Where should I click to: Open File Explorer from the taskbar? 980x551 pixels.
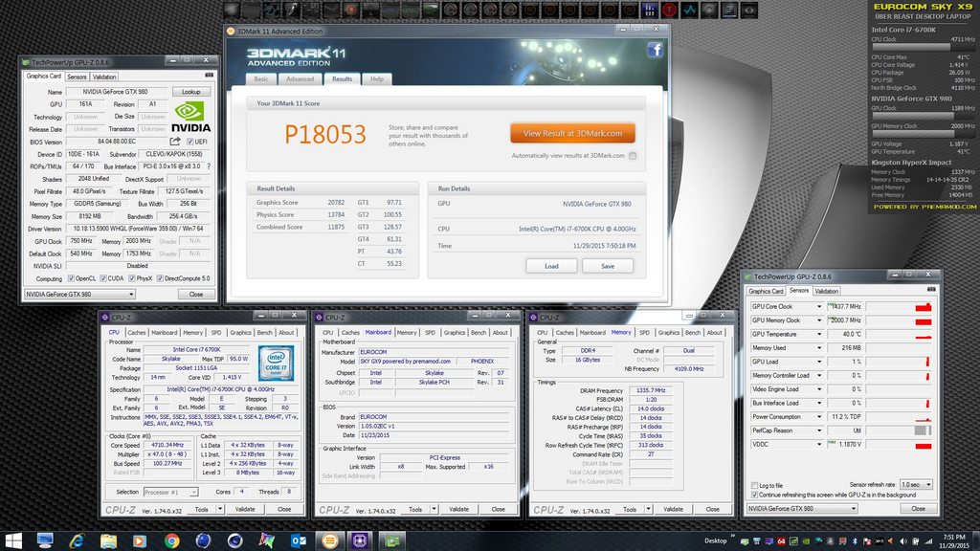point(108,540)
